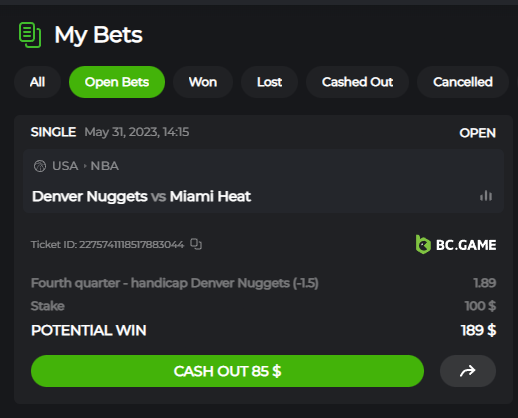Click the OPEN status label

[x=477, y=133]
